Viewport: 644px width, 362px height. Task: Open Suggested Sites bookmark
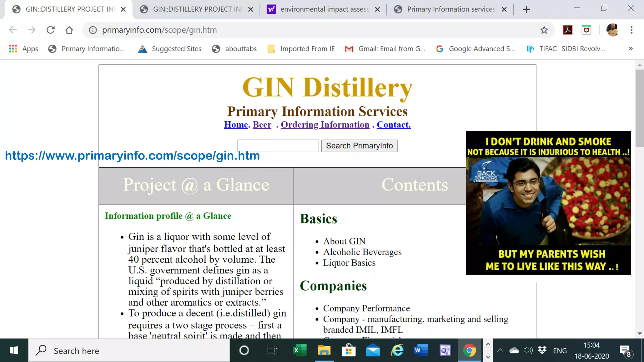click(170, 49)
